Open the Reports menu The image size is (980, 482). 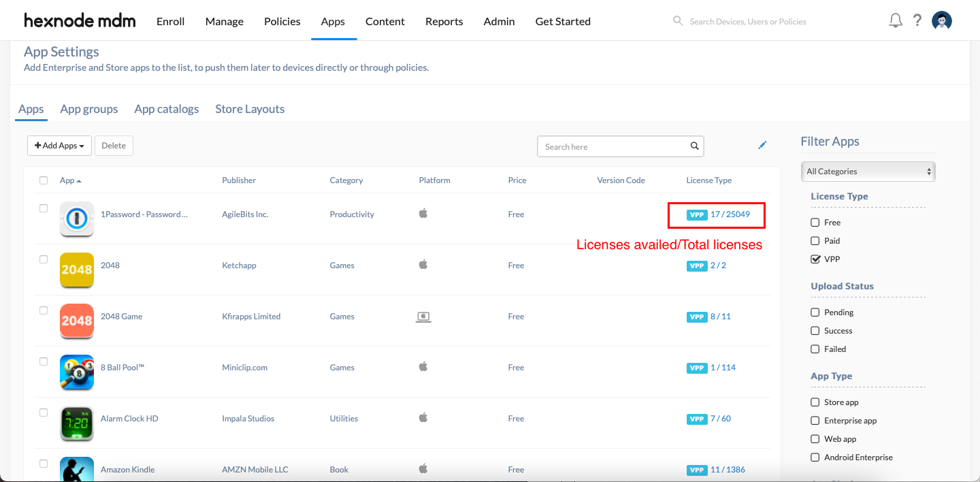point(444,21)
